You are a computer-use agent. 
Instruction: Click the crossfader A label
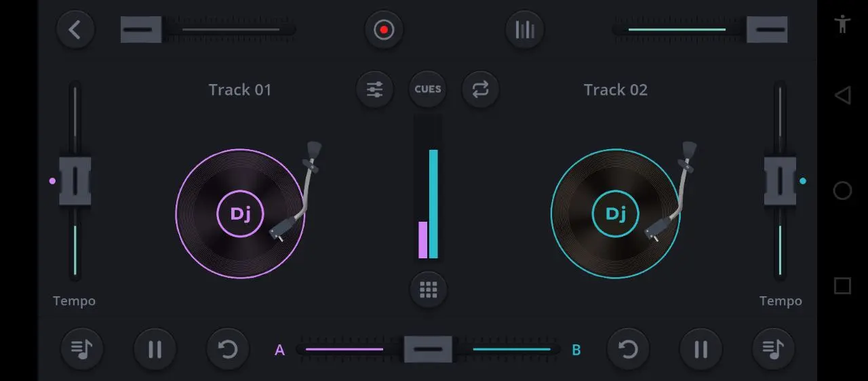(x=279, y=350)
